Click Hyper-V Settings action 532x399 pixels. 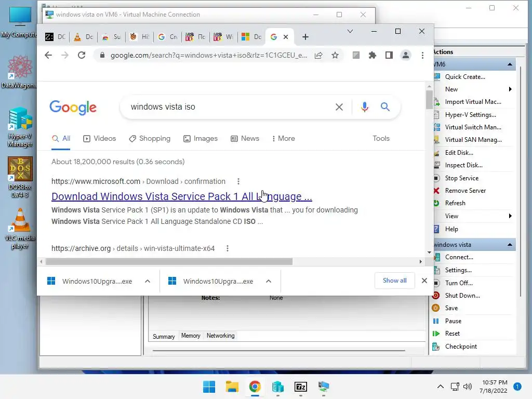470,115
